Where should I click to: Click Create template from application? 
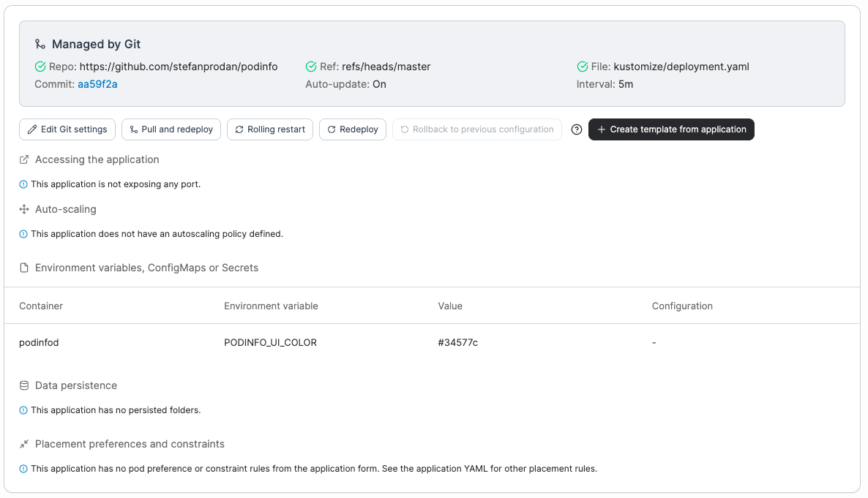click(671, 129)
